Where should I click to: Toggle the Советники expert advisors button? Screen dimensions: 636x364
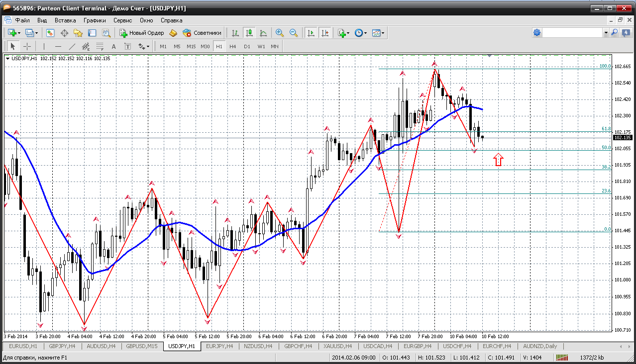point(202,33)
